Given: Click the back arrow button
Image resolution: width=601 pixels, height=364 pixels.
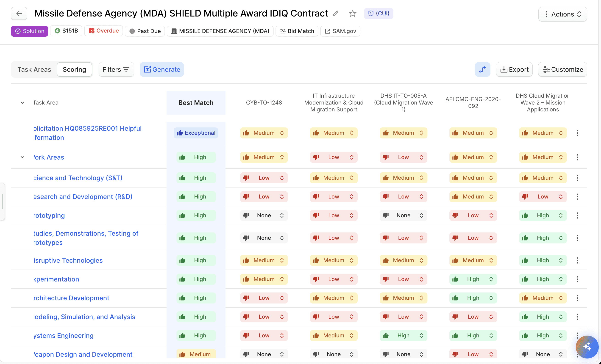Looking at the screenshot, I should coord(19,14).
